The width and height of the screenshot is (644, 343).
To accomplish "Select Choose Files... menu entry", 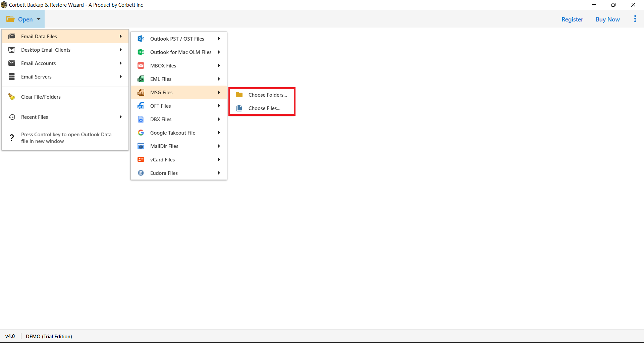I will coord(262,108).
